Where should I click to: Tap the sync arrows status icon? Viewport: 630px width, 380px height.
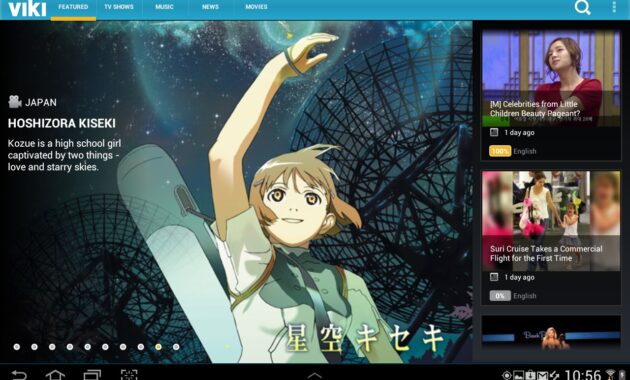(x=555, y=376)
